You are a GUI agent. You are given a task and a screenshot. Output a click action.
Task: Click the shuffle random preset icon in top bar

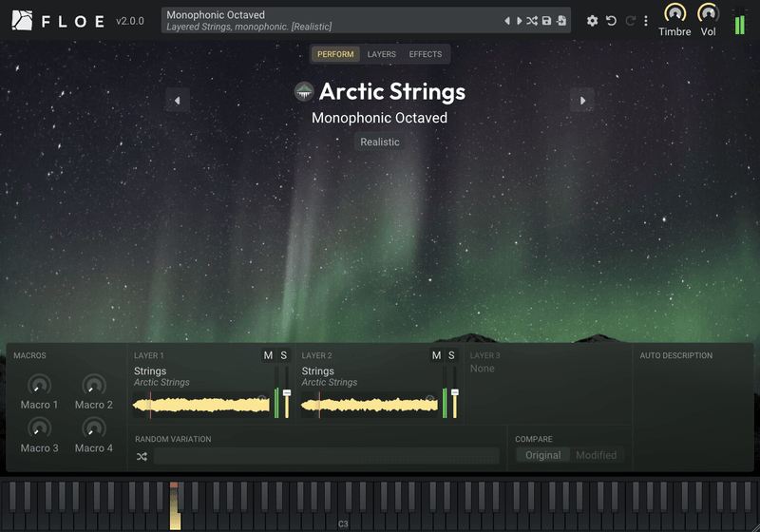pos(532,21)
